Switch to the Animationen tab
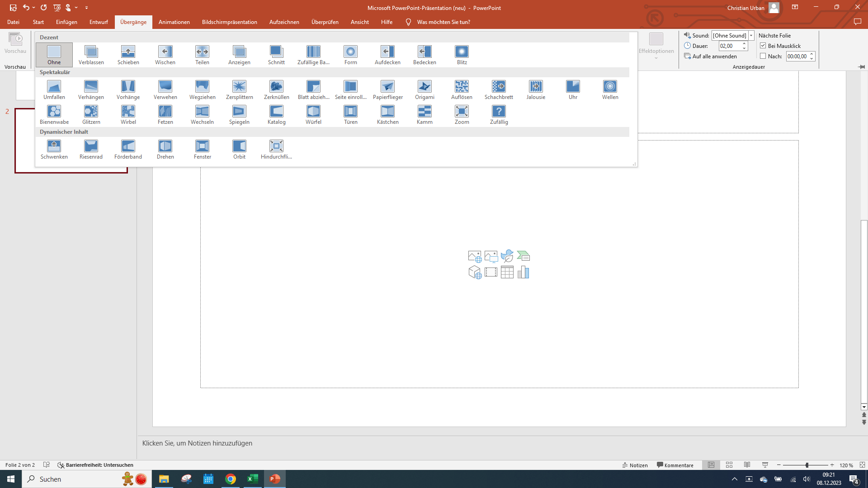Image resolution: width=868 pixels, height=488 pixels. point(174,22)
